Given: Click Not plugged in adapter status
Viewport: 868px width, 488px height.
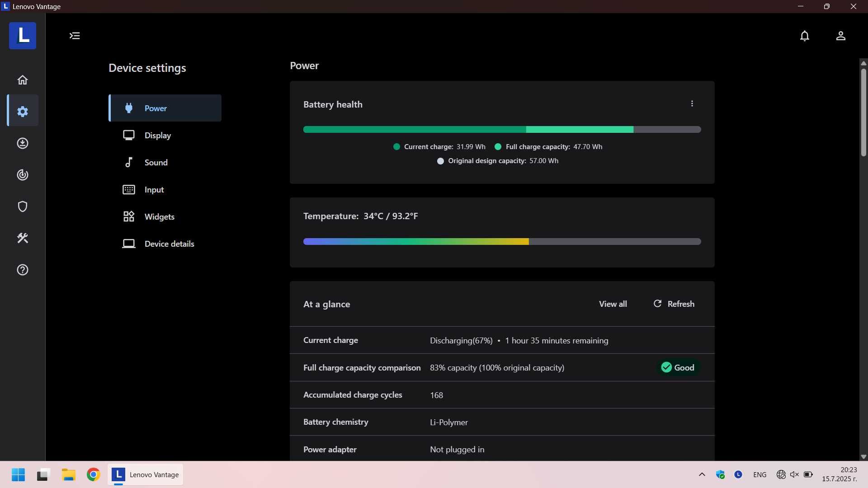Looking at the screenshot, I should 457,450.
